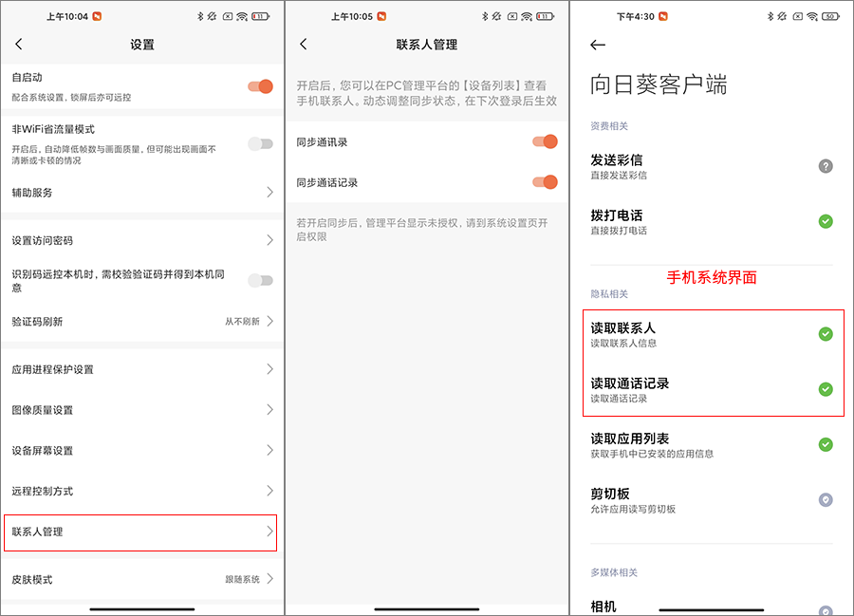Open 辅助服务 via its chevron

click(x=269, y=192)
